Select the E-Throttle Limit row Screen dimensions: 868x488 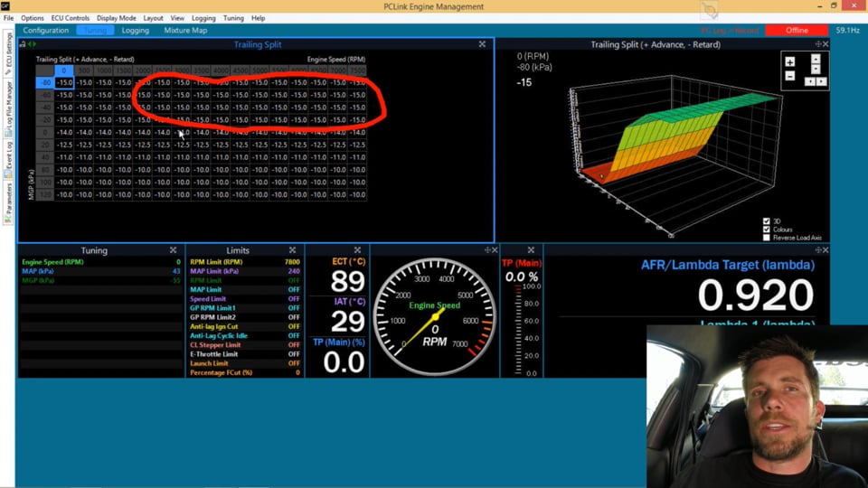[245, 354]
